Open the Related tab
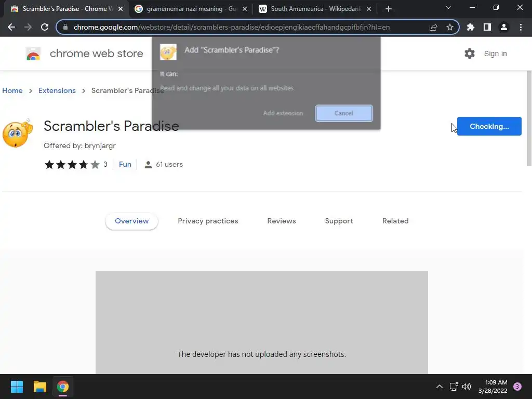The height and width of the screenshot is (399, 532). click(x=395, y=221)
